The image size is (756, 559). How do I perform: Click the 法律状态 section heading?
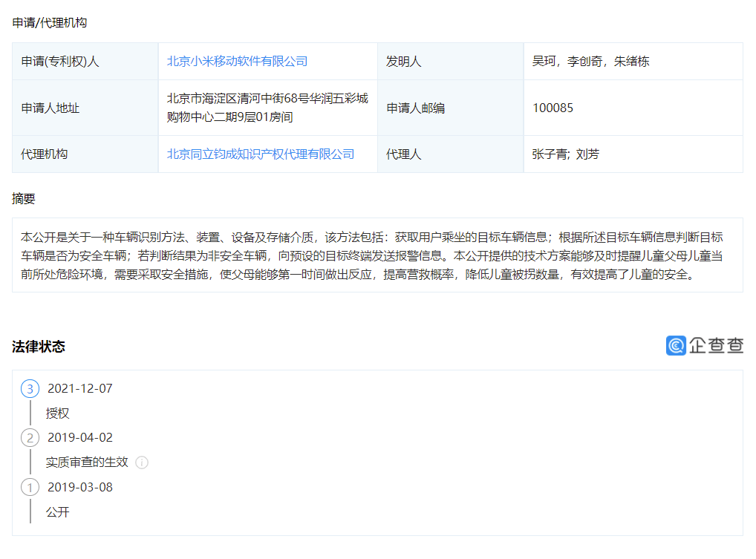(38, 347)
